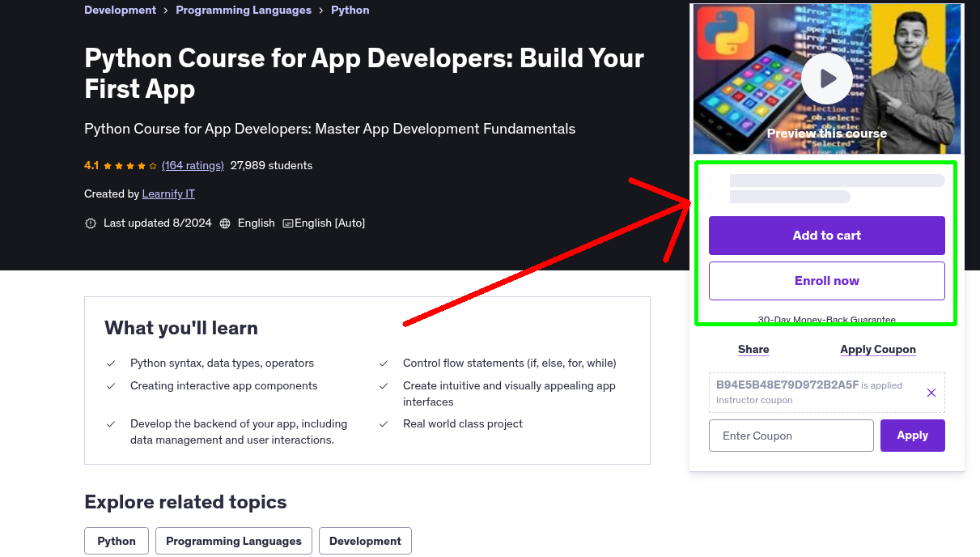Click Create intuitive and visually appealing item
Image resolution: width=980 pixels, height=557 pixels.
click(x=509, y=394)
